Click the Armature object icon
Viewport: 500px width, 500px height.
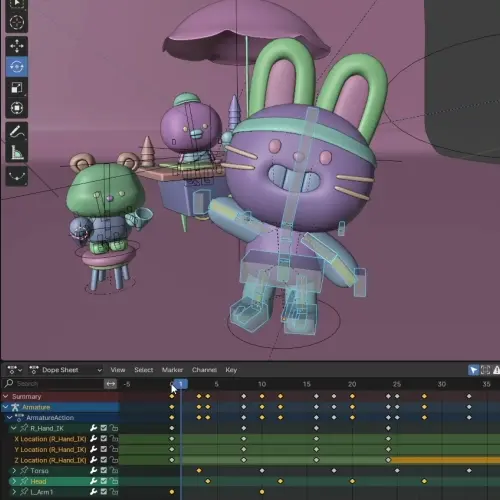coord(15,407)
